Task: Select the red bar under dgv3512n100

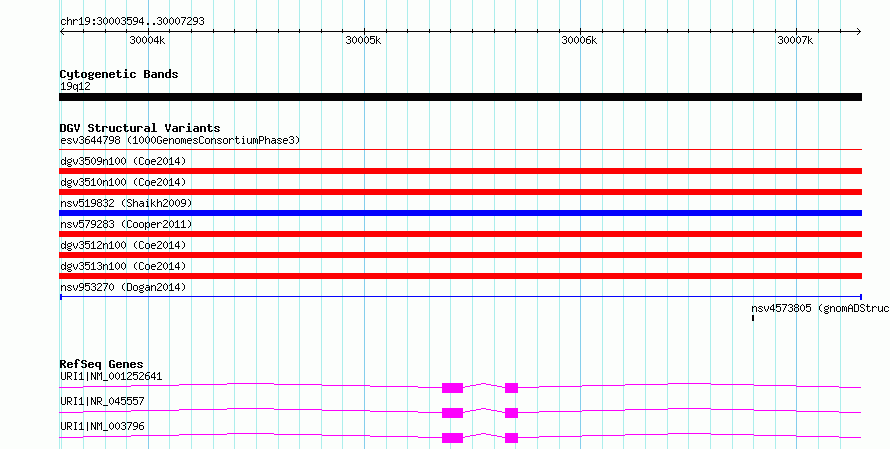Action: tap(460, 255)
